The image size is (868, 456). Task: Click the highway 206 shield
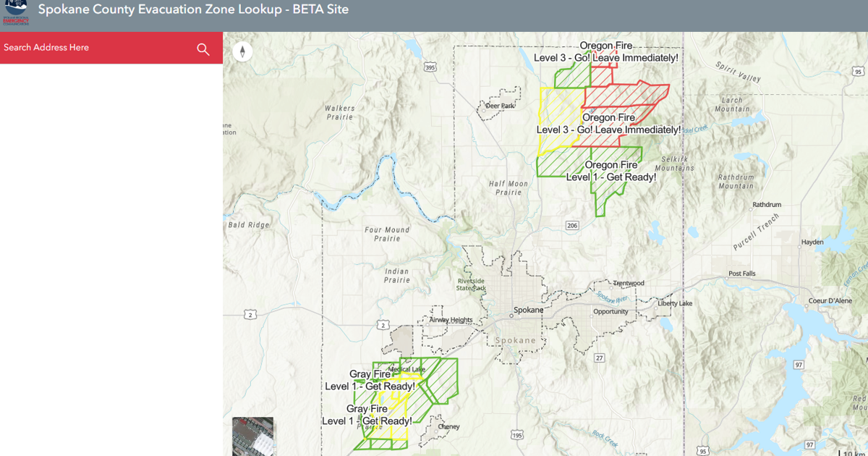coord(572,226)
